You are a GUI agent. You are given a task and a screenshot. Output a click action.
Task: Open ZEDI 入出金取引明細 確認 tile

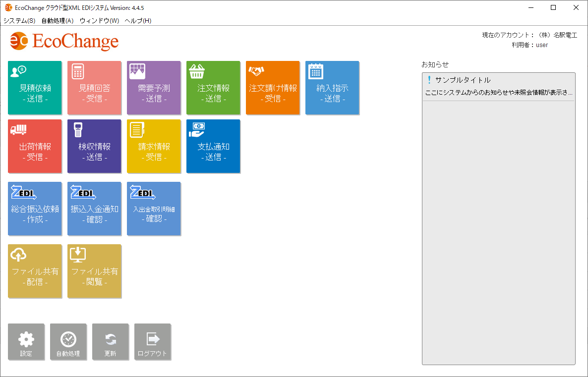coord(154,209)
